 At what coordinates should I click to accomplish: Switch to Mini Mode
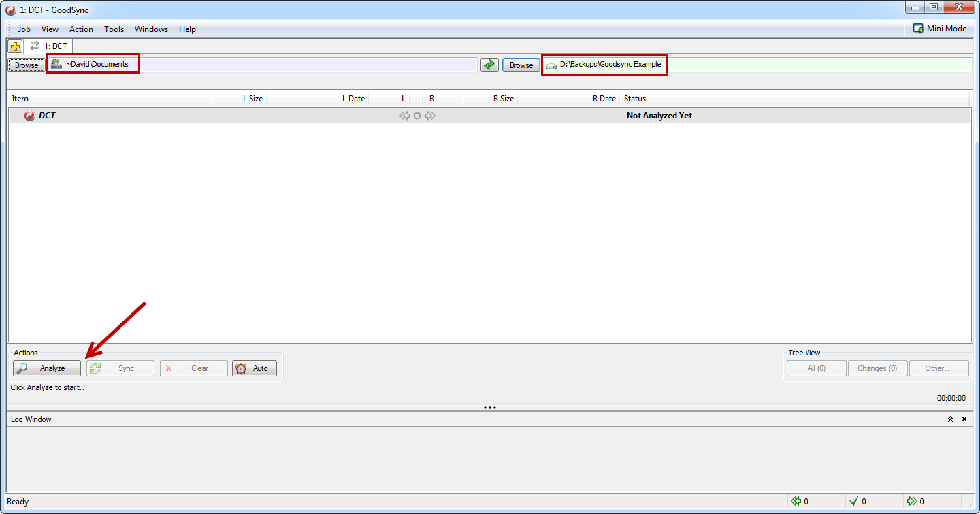pyautogui.click(x=940, y=29)
